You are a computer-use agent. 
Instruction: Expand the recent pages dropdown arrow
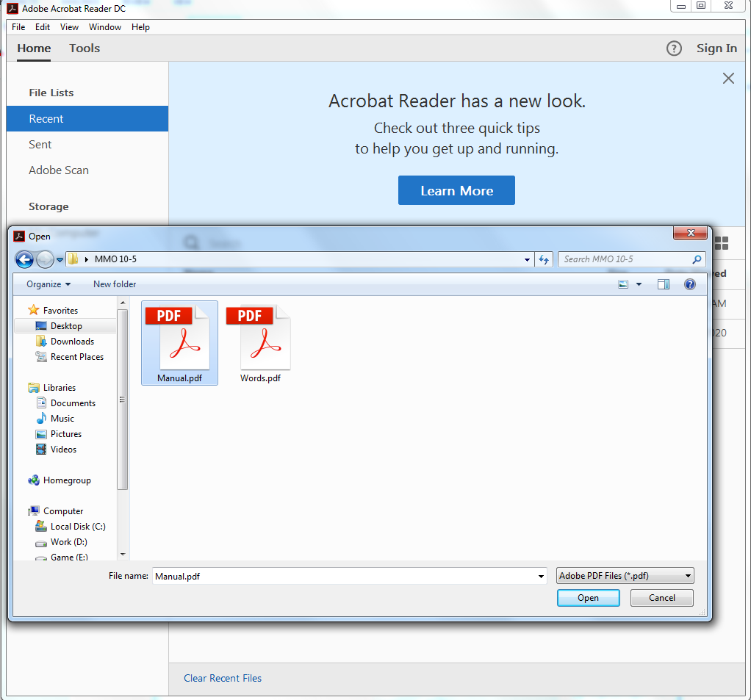pos(60,260)
